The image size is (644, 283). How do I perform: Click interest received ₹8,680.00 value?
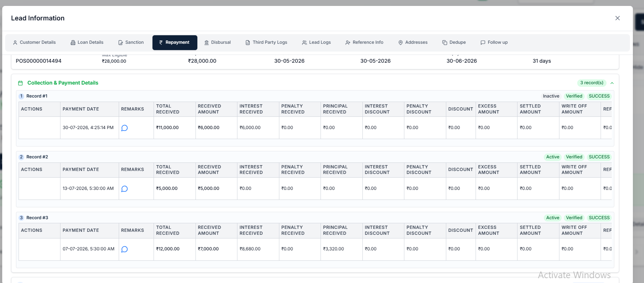250,249
